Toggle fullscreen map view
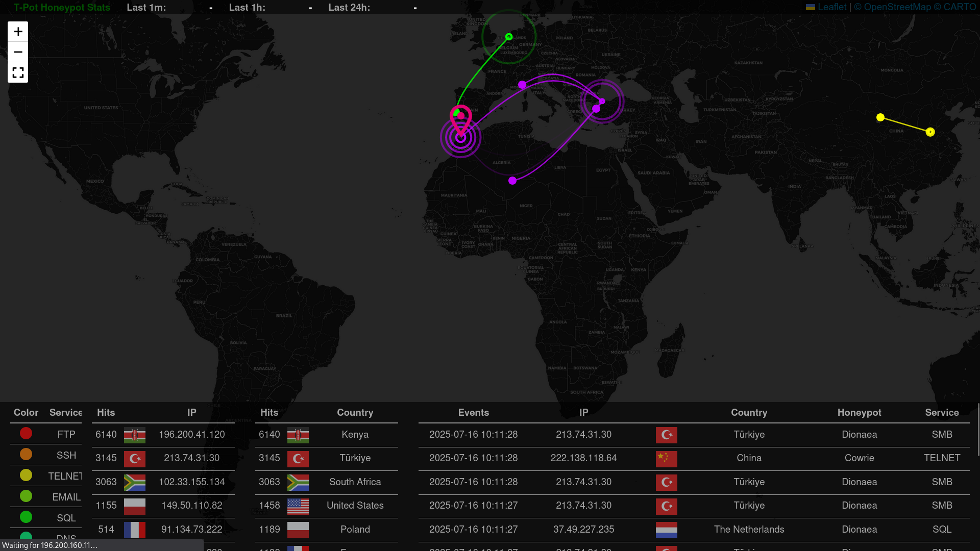Viewport: 980px width, 551px height. 18,72
